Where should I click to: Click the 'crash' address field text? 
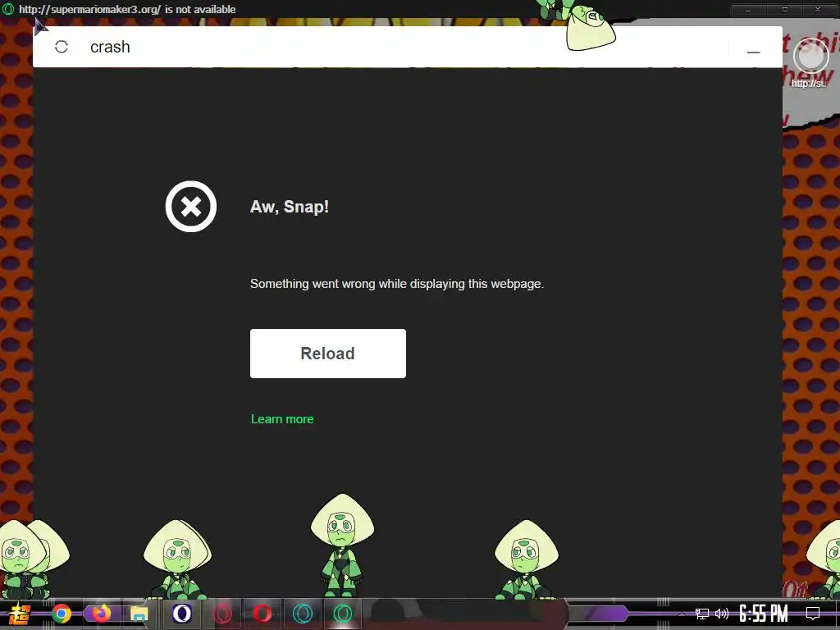pyautogui.click(x=110, y=47)
